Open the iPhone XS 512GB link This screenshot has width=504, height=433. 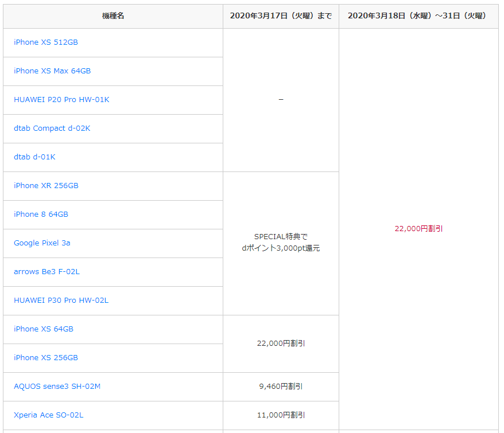coord(46,42)
